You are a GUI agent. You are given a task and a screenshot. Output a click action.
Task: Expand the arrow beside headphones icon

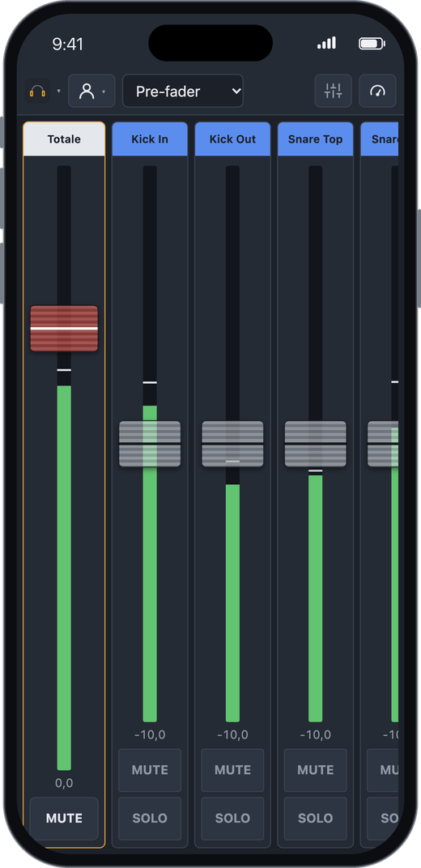tap(58, 91)
